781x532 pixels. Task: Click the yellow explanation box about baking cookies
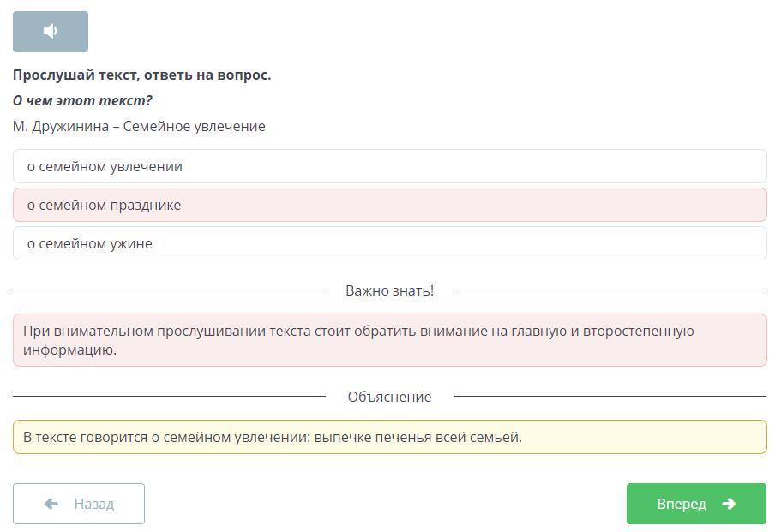389,437
